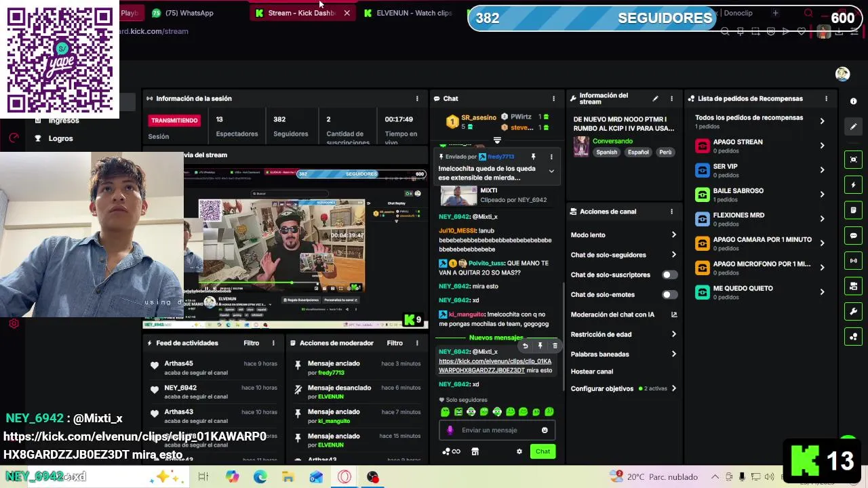Screen dimensions: 868x488
Task: Open chat settings gear icon
Action: pos(519,451)
